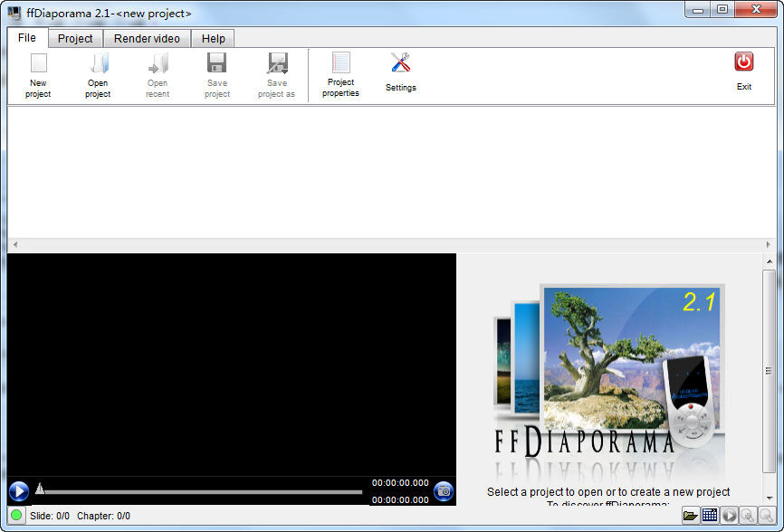The width and height of the screenshot is (784, 532).
Task: Click the red Exit power icon
Action: pyautogui.click(x=743, y=62)
